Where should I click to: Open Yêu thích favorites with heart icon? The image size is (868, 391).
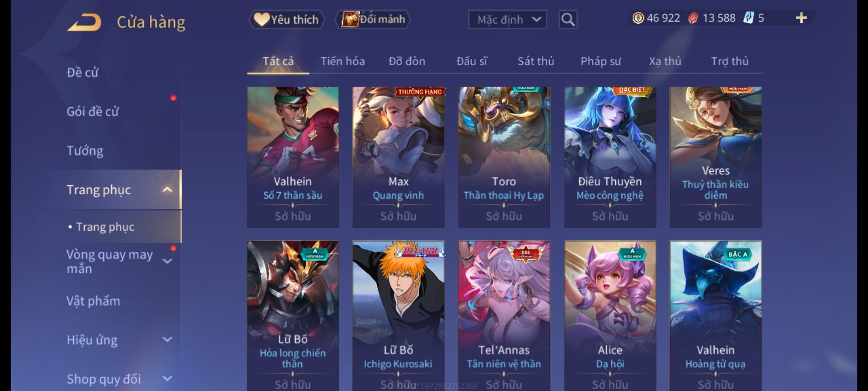click(286, 20)
